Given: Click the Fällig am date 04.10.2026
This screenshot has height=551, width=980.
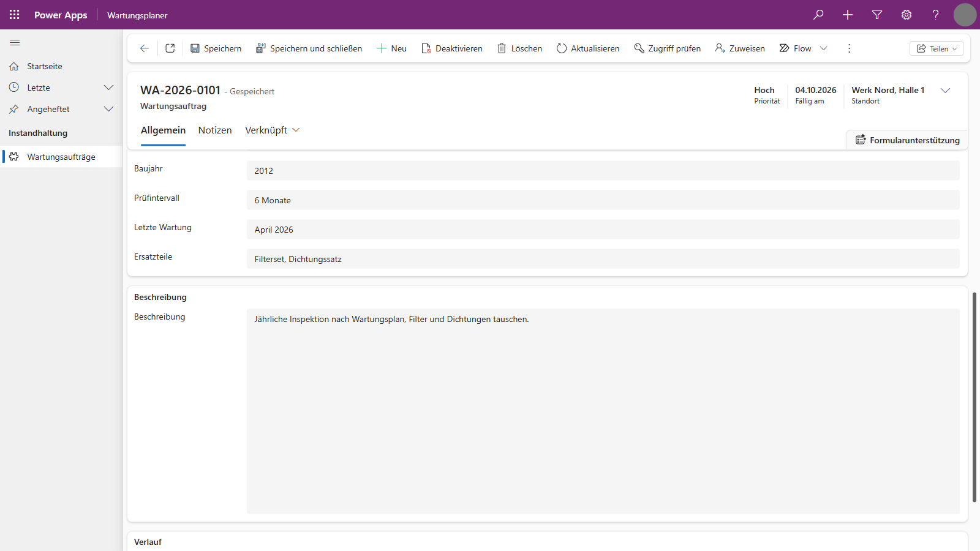Looking at the screenshot, I should click(816, 90).
